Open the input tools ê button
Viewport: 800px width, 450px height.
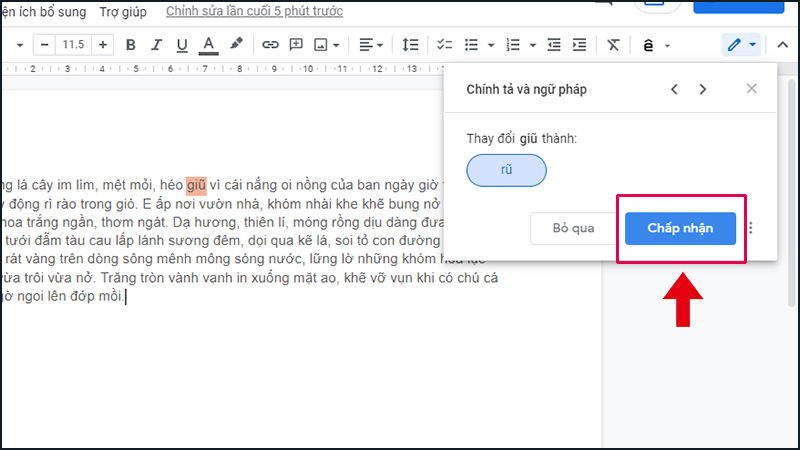[x=648, y=45]
